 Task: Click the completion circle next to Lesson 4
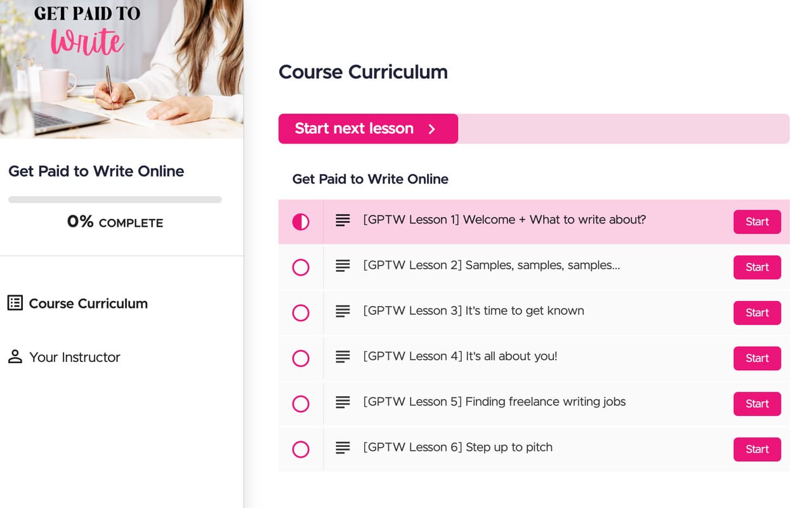tap(301, 358)
